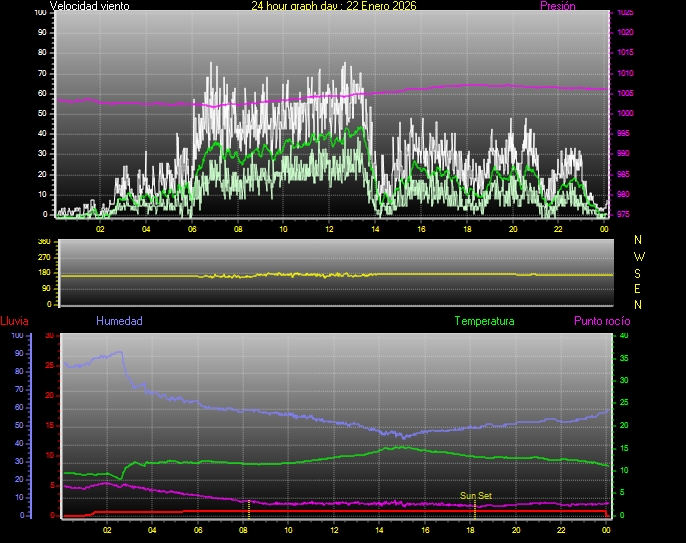This screenshot has height=543, width=686.
Task: Click the S compass direction letter
Action: click(639, 272)
